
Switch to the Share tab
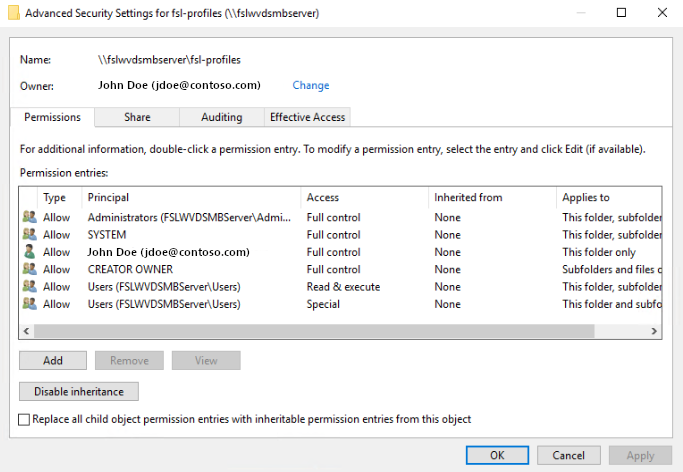point(137,117)
